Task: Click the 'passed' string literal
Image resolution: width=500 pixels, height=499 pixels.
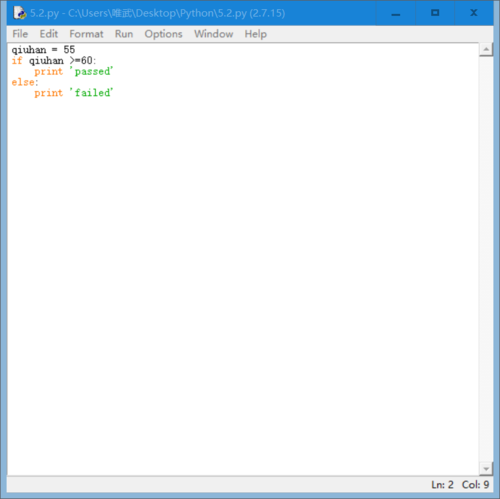Action: coord(92,71)
